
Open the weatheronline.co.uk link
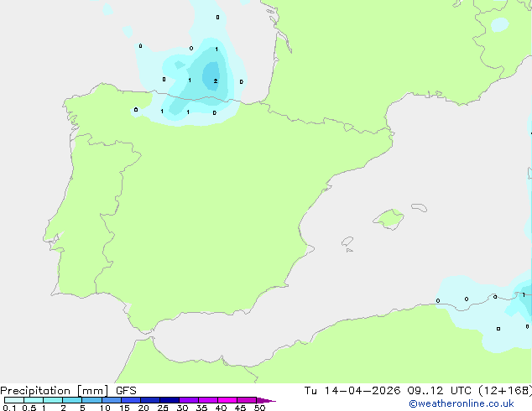tap(462, 403)
